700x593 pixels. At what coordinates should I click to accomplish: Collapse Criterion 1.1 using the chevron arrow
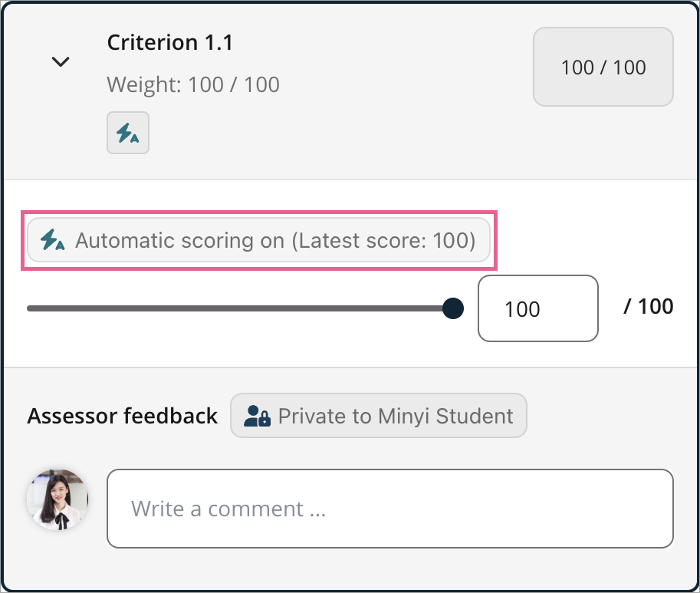pyautogui.click(x=61, y=61)
